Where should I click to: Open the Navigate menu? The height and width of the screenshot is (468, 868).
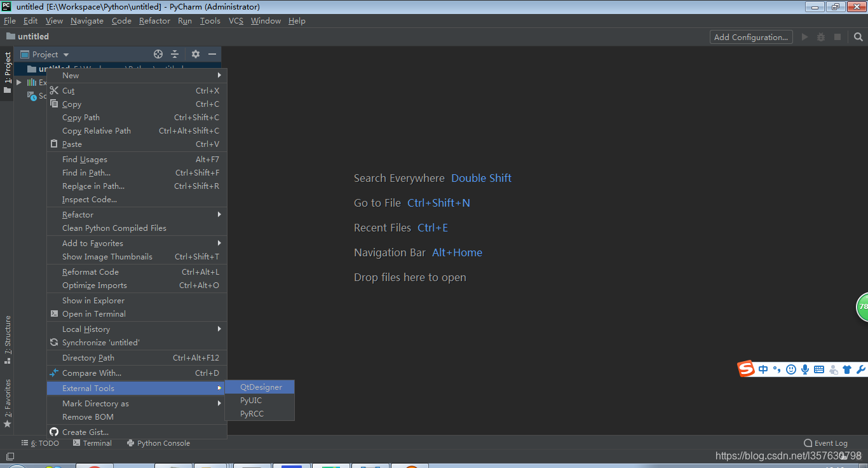point(87,21)
